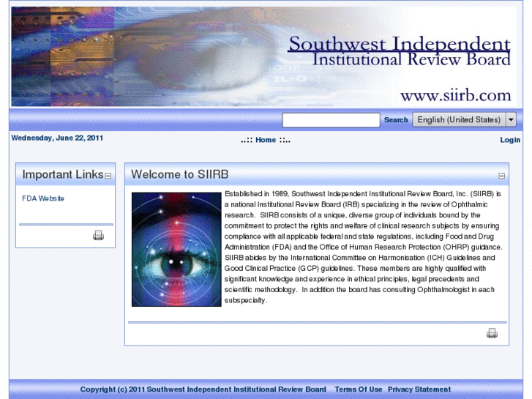
Task: Click the Search button
Action: 396,120
